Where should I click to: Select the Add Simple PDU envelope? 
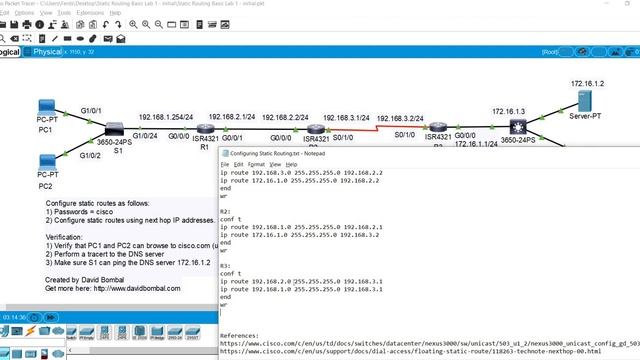108,39
